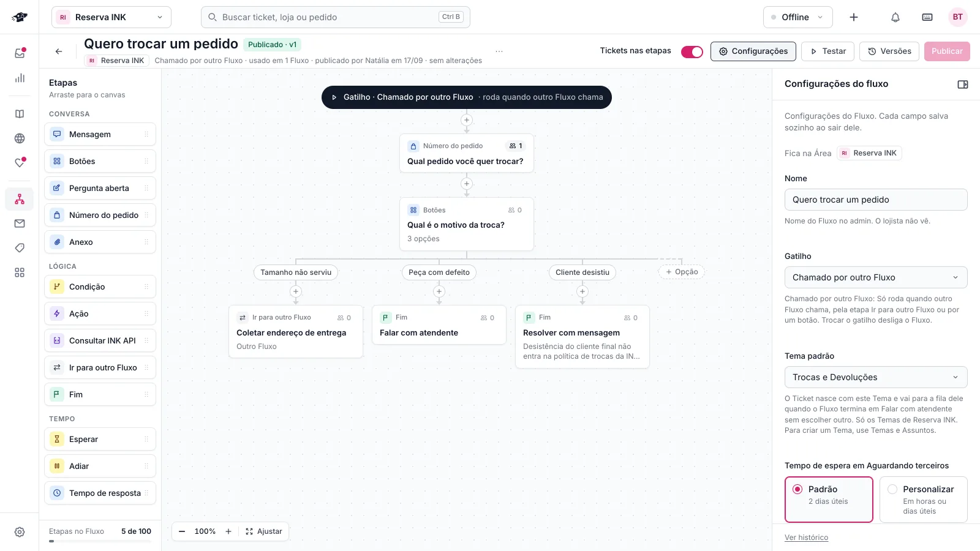Open the heart icon in the left sidebar
Image resolution: width=980 pixels, height=551 pixels.
[20, 163]
